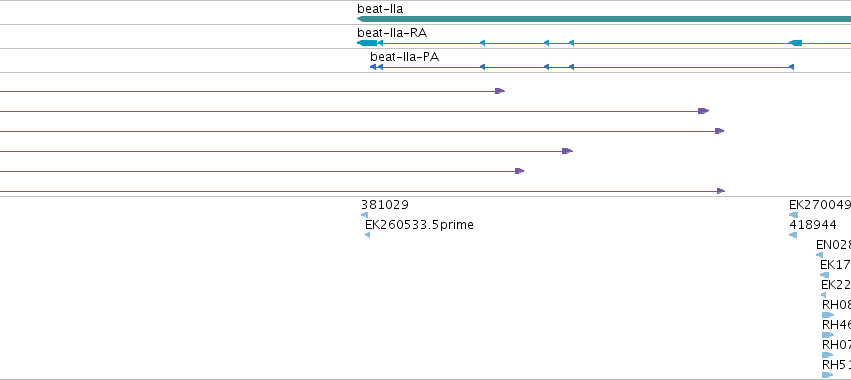Image resolution: width=851 pixels, height=380 pixels.
Task: Select the second purple arrow feature end
Action: click(x=703, y=111)
